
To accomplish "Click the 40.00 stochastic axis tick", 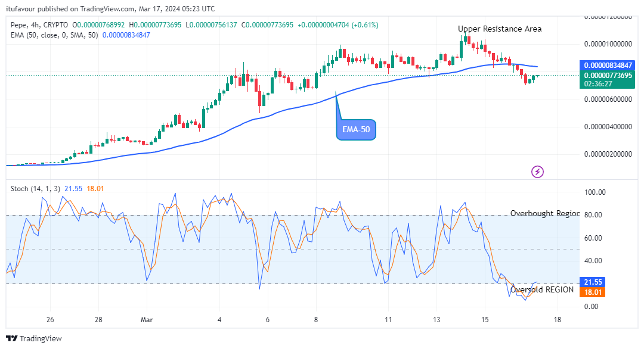I will click(x=593, y=261).
